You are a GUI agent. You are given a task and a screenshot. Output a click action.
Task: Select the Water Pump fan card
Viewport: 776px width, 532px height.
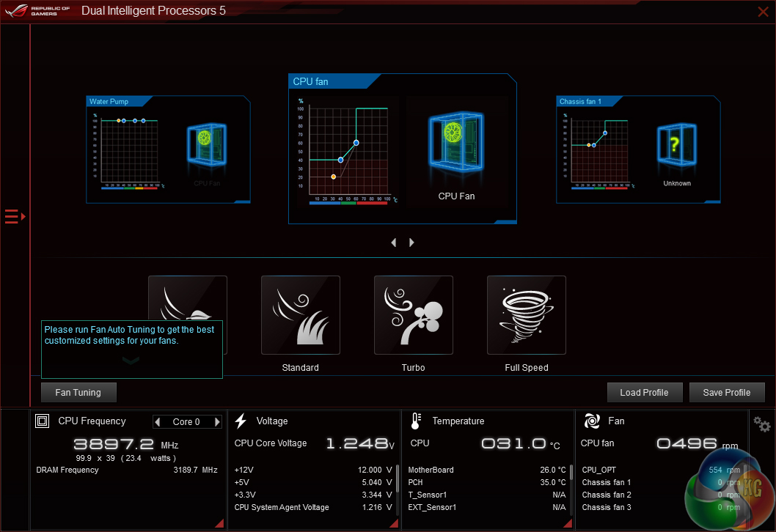[168, 149]
